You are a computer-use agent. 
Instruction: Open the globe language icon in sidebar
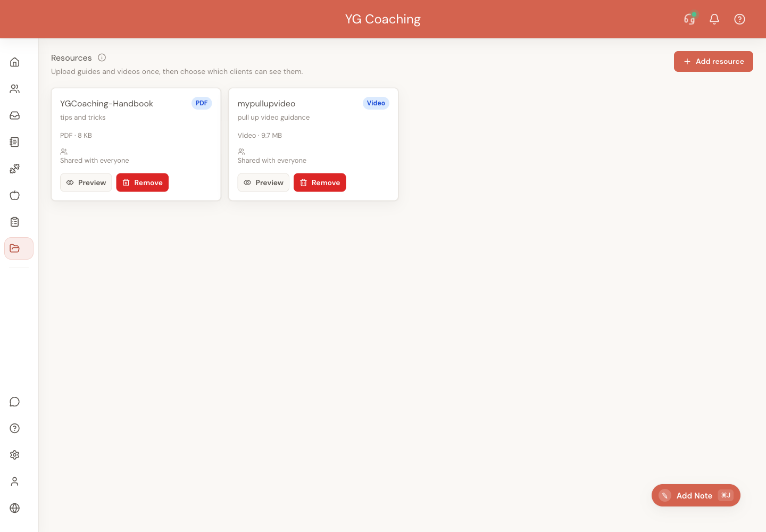point(15,508)
